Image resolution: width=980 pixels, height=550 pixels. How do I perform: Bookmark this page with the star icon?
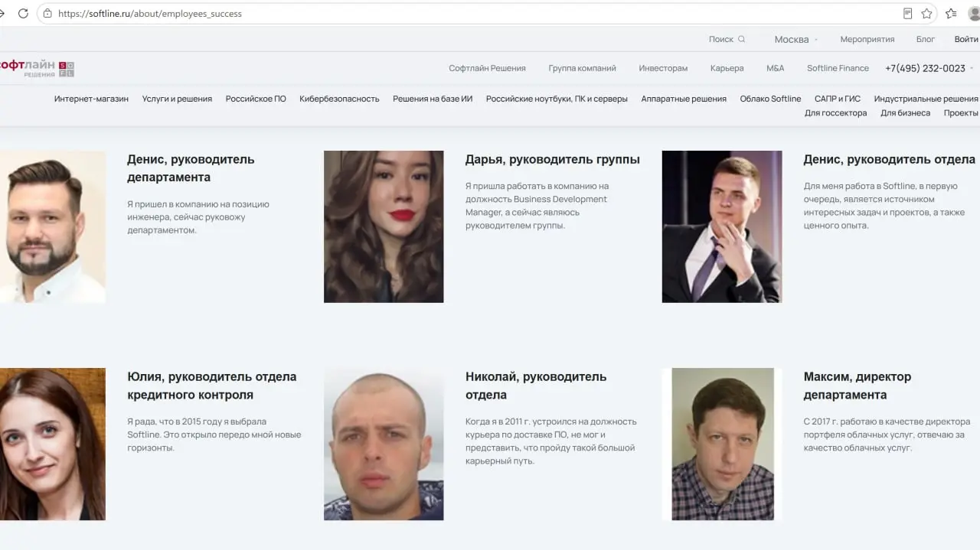(926, 13)
